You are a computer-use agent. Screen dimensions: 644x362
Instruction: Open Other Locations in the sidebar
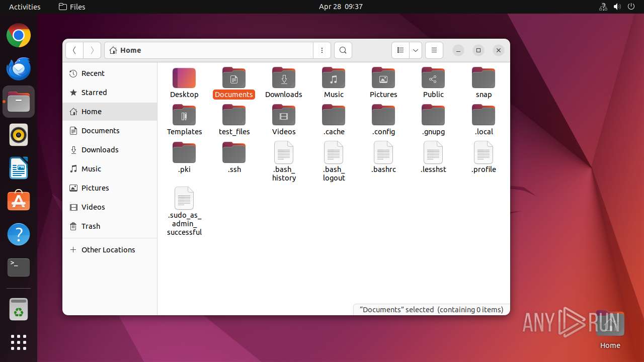(110, 250)
